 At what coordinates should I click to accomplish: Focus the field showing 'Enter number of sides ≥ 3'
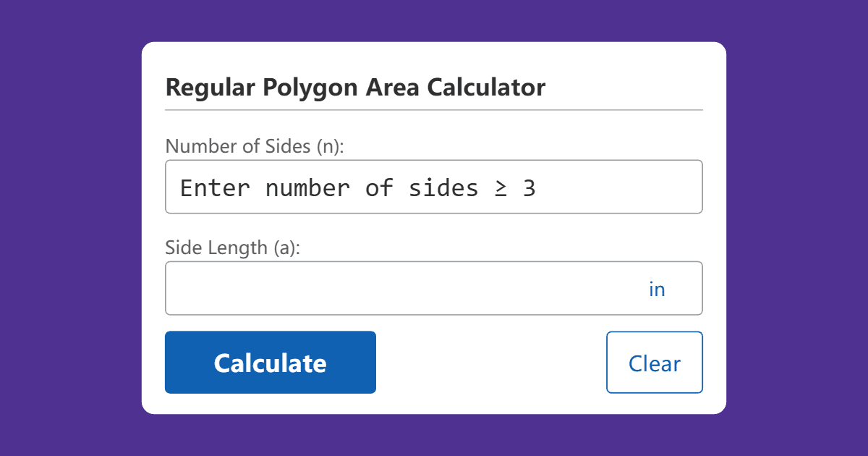pos(434,187)
